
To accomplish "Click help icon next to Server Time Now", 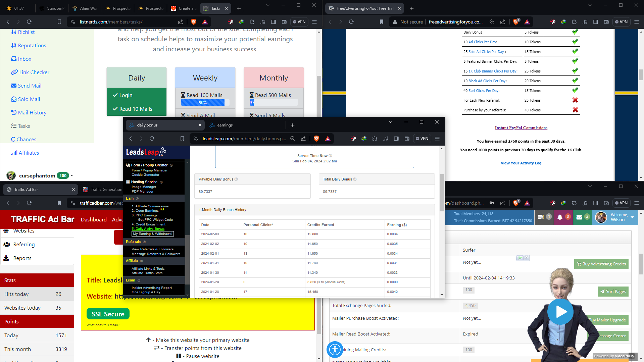I will pos(331,156).
